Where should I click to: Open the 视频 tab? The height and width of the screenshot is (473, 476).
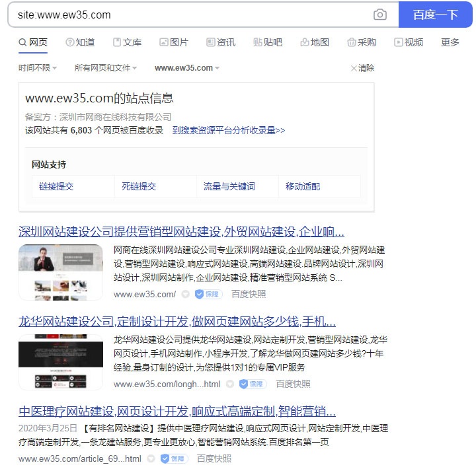click(409, 42)
